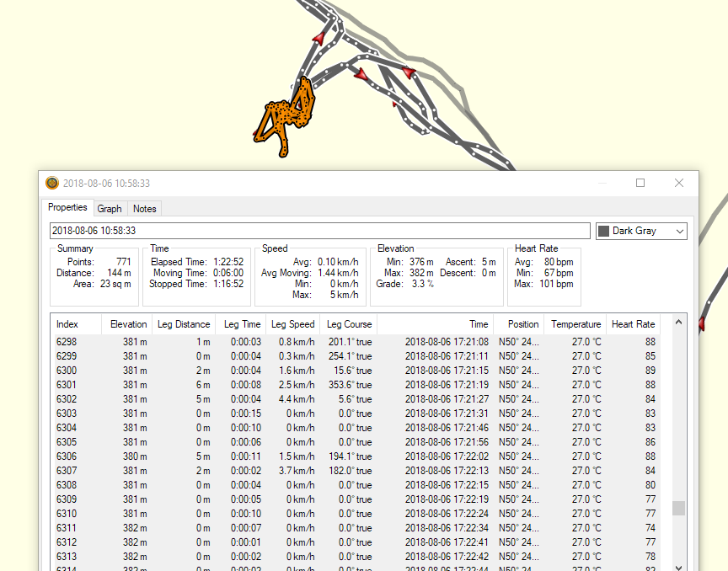Sort by Time column header
728x571 pixels.
coord(435,324)
